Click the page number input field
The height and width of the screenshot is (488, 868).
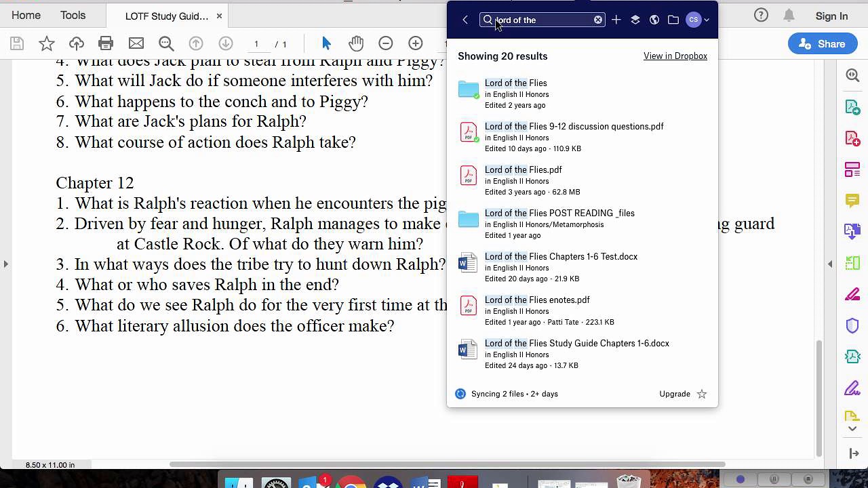pos(256,44)
